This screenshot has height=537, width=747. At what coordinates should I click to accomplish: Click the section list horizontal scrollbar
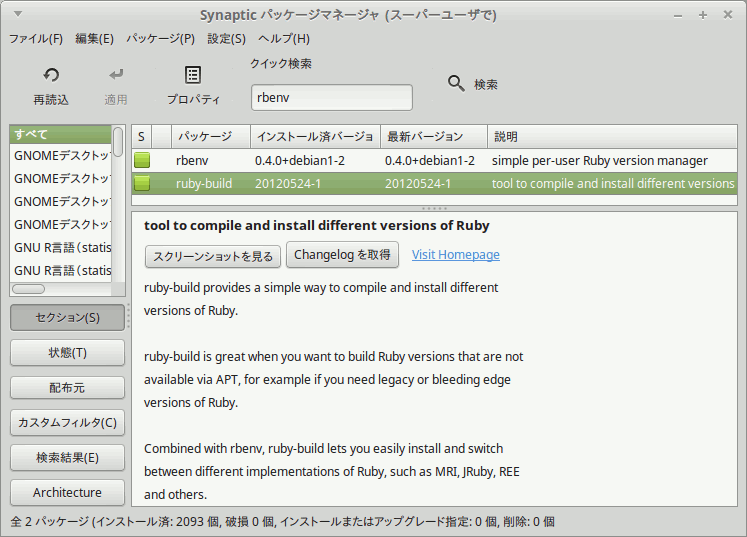tap(29, 289)
